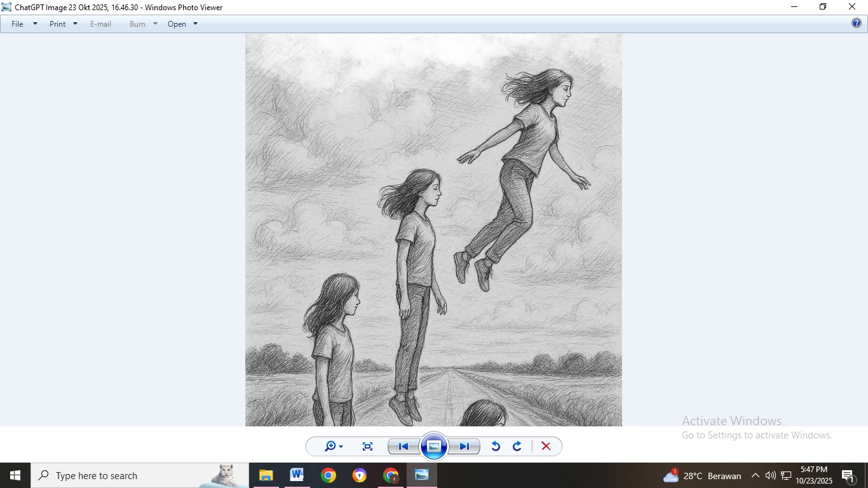This screenshot has width=868, height=488.
Task: Open the clock showing 5:47 PM
Action: [814, 475]
